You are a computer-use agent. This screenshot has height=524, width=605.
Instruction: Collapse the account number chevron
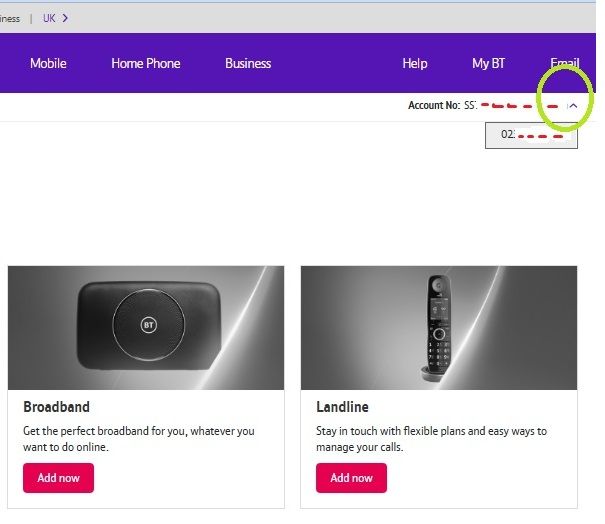(x=573, y=105)
